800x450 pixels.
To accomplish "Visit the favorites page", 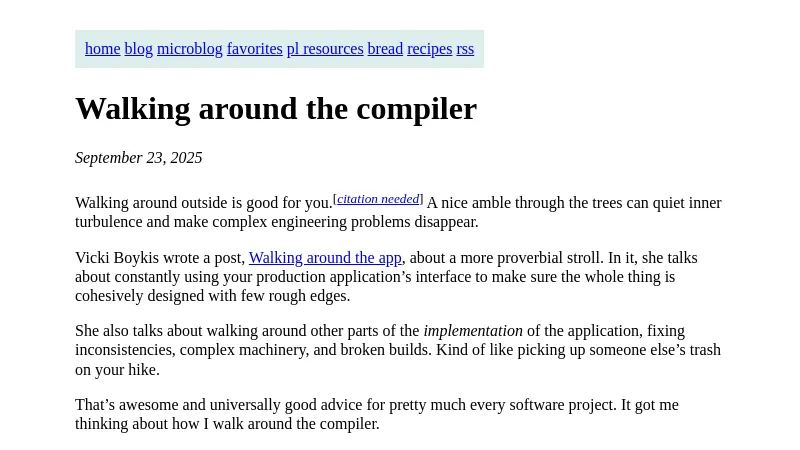I will pos(254,49).
